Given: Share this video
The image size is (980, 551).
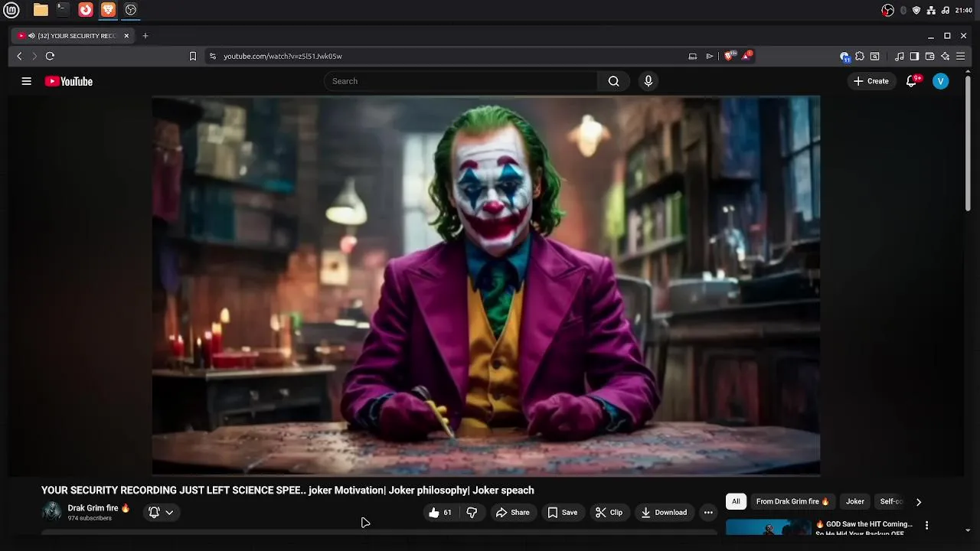Looking at the screenshot, I should tap(512, 513).
